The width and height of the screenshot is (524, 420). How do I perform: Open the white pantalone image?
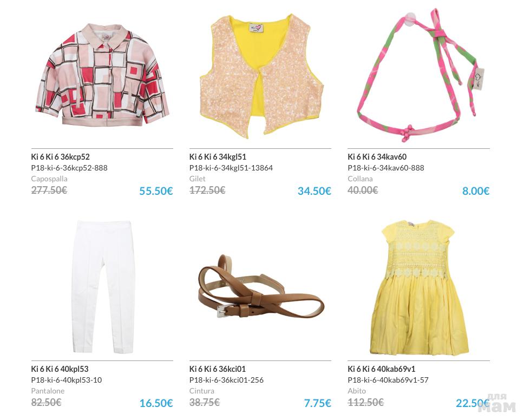click(103, 287)
